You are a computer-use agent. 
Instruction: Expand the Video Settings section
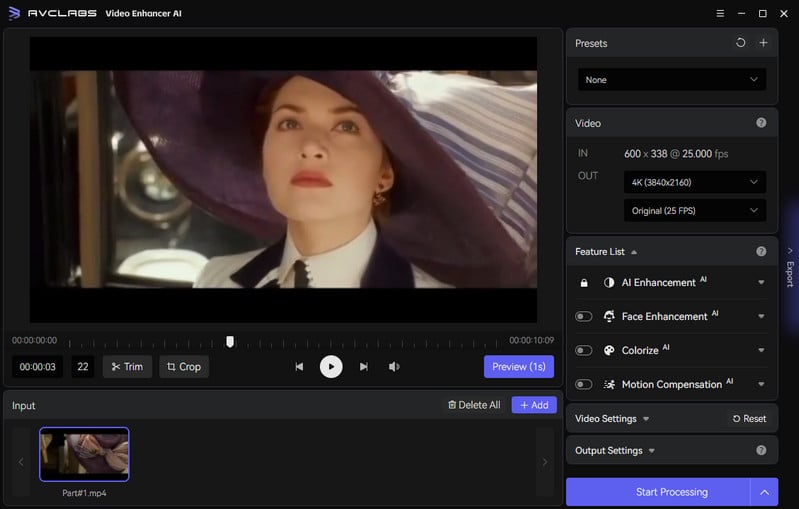[x=646, y=419]
